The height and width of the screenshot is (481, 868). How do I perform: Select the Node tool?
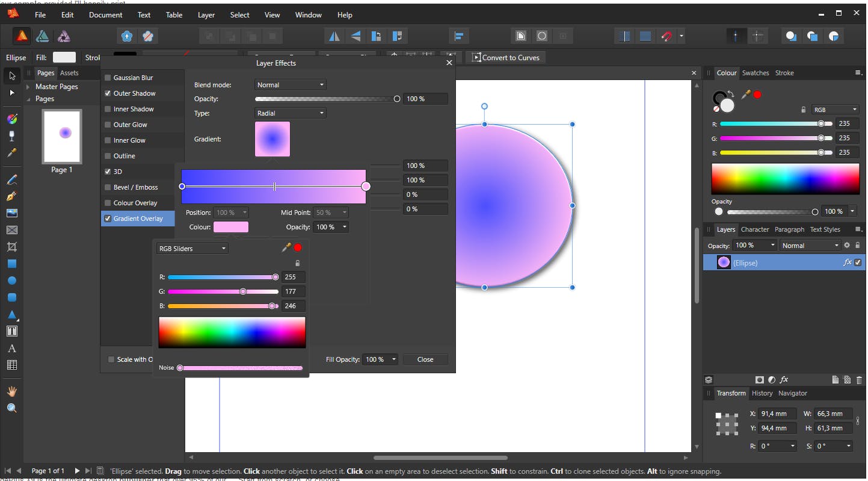pos(12,93)
